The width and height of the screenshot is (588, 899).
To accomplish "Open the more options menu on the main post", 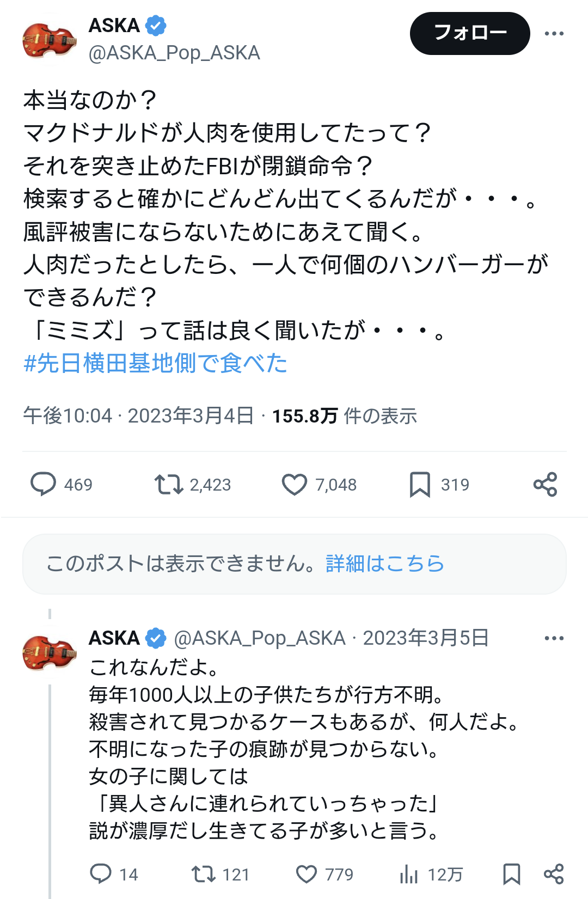I will pyautogui.click(x=554, y=34).
